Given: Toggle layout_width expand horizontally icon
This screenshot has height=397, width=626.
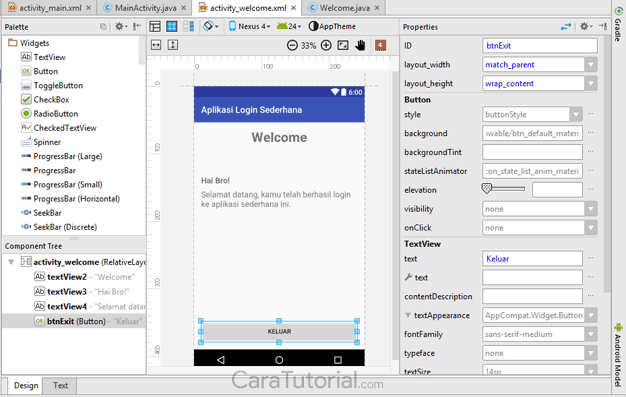Looking at the screenshot, I should click(156, 45).
